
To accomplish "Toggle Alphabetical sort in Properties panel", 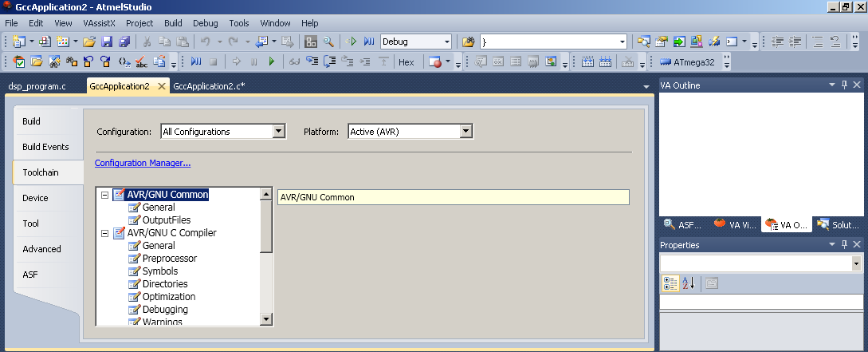I will click(689, 283).
